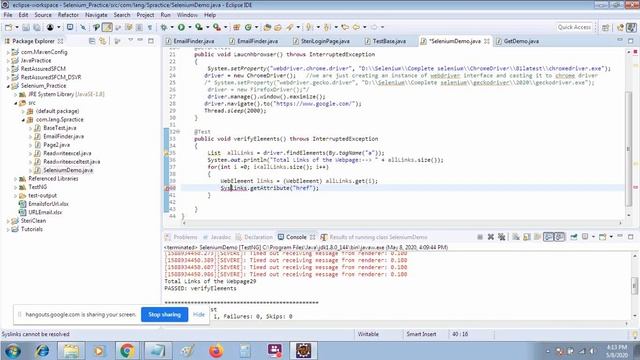640x360 pixels.
Task: Open the Debug button dropdown arrow
Action: [x=172, y=27]
